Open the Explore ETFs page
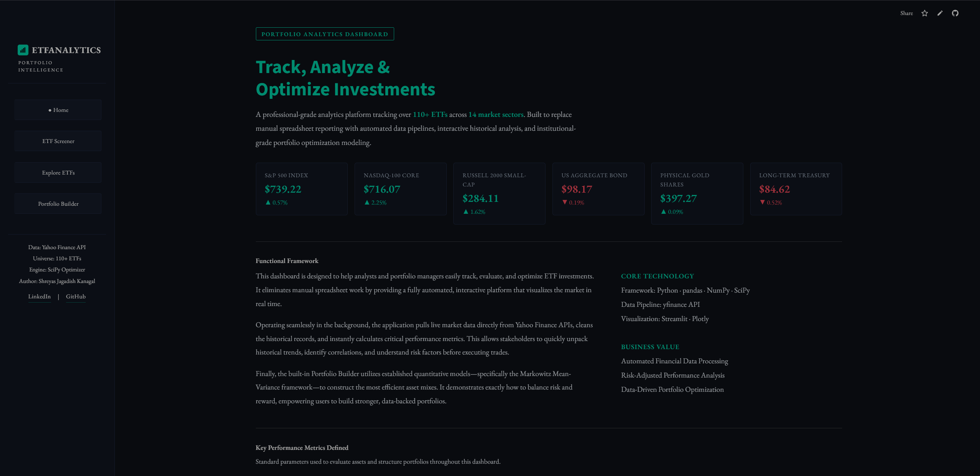The width and height of the screenshot is (980, 476). (x=58, y=173)
